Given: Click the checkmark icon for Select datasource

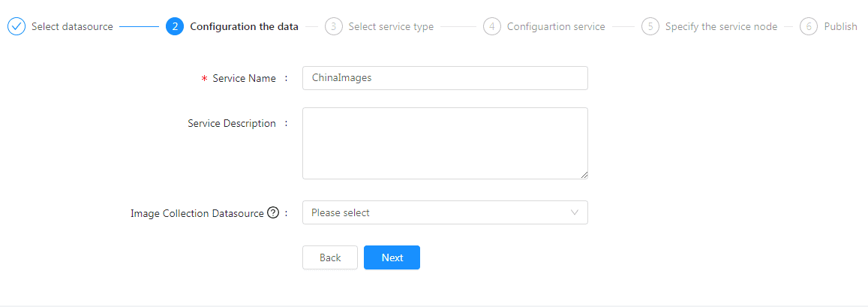Looking at the screenshot, I should tap(17, 26).
